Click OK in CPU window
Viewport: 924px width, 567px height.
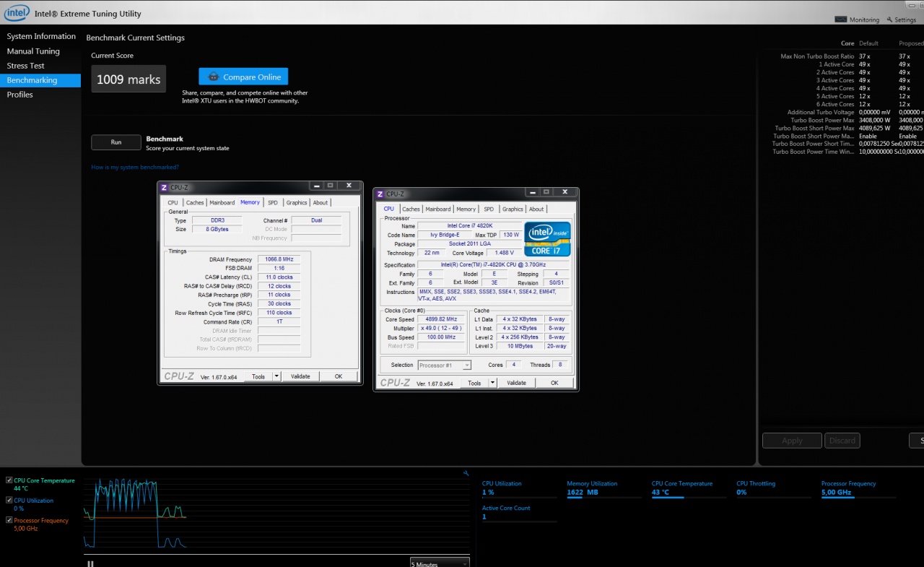click(554, 383)
